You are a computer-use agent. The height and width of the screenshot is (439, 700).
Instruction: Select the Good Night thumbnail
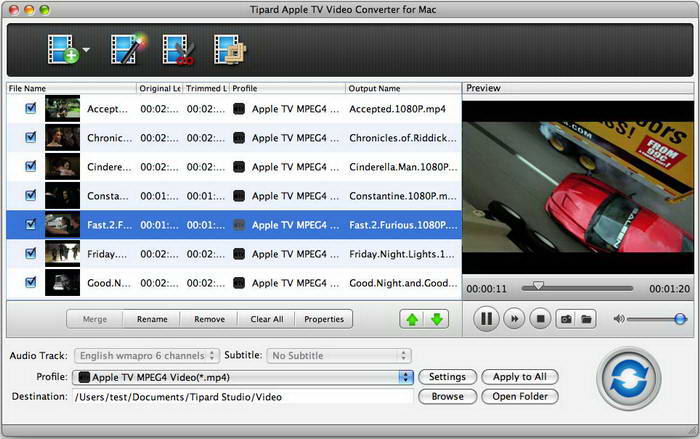pyautogui.click(x=62, y=283)
